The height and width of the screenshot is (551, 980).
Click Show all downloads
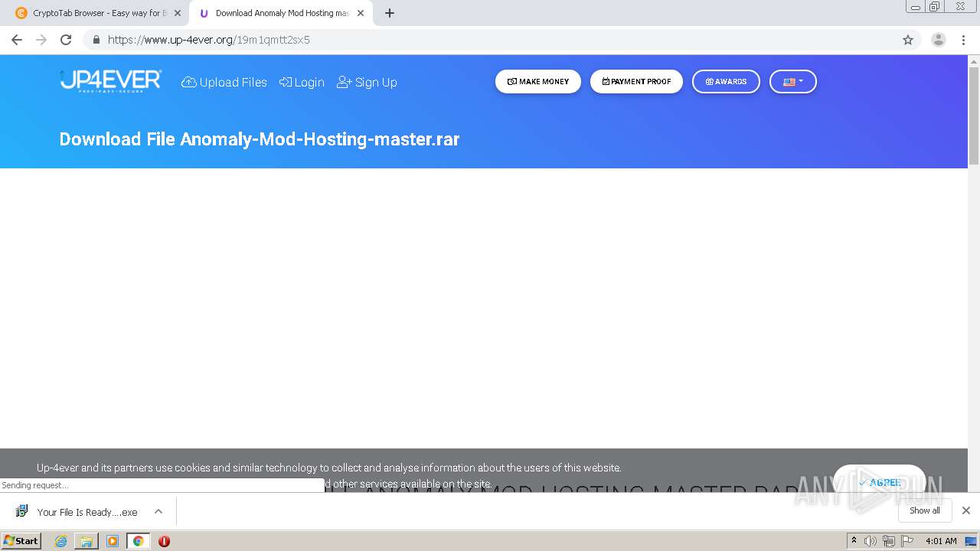point(925,510)
